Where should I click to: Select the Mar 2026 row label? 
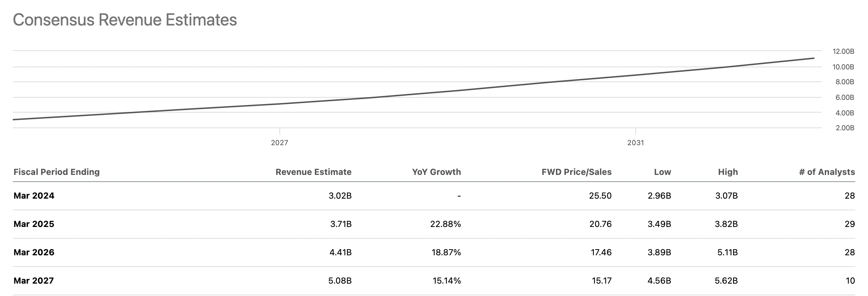tap(34, 252)
